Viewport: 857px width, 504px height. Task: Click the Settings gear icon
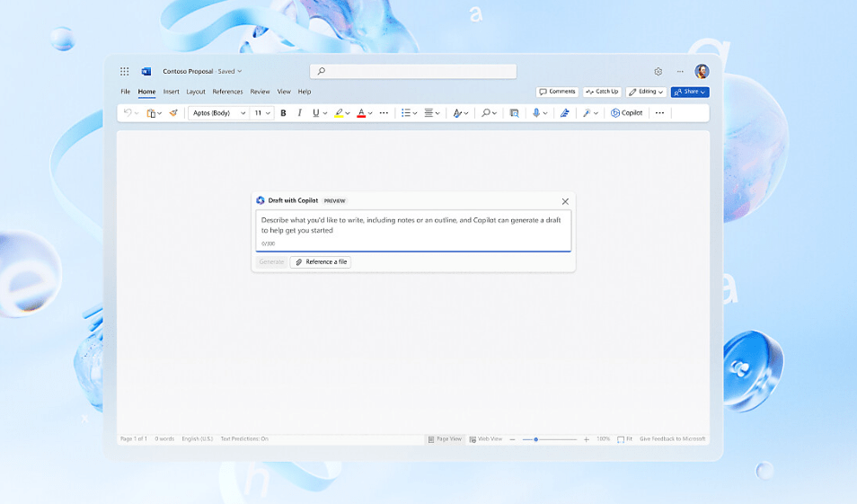pos(658,72)
